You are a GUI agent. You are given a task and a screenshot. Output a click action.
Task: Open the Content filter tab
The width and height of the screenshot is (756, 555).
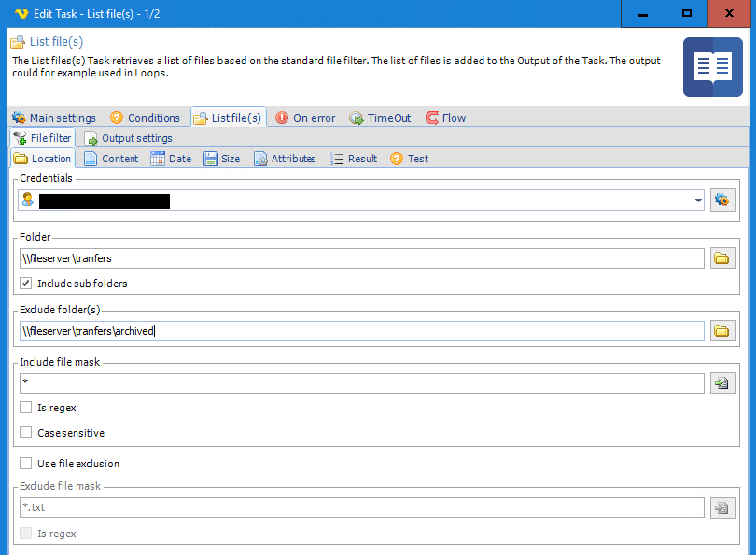[x=111, y=159]
